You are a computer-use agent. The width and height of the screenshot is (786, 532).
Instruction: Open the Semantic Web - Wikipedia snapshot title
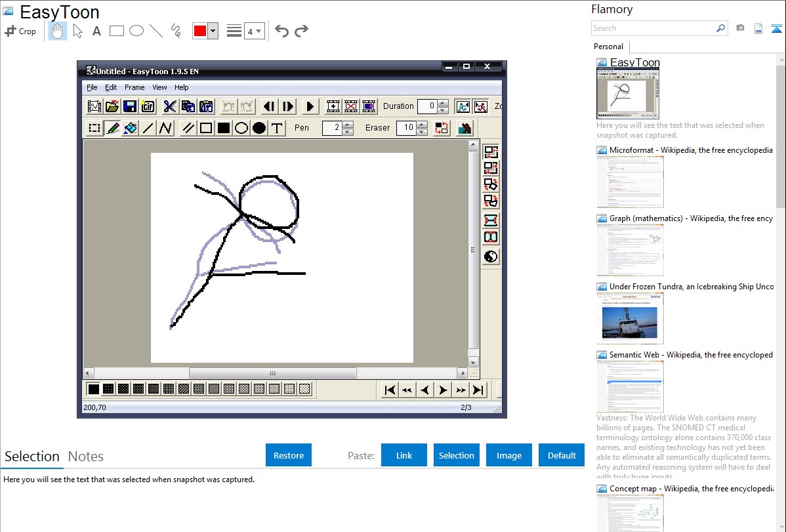[x=691, y=354]
